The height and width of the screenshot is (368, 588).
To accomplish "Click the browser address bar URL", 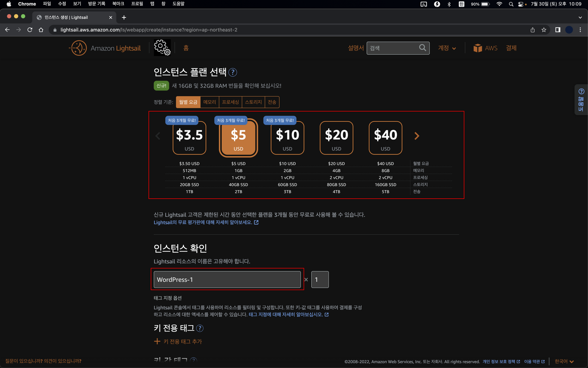I will (149, 30).
